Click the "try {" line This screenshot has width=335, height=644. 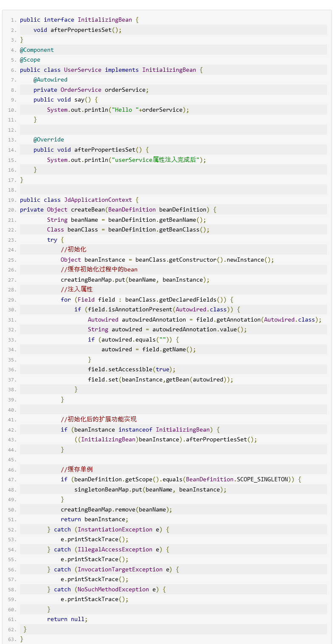(56, 240)
